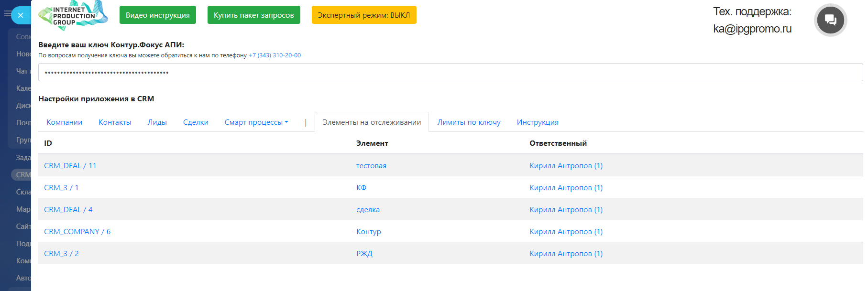Open the CRM_COMPANY / 6 record link
This screenshot has height=291, width=868.
tap(77, 232)
